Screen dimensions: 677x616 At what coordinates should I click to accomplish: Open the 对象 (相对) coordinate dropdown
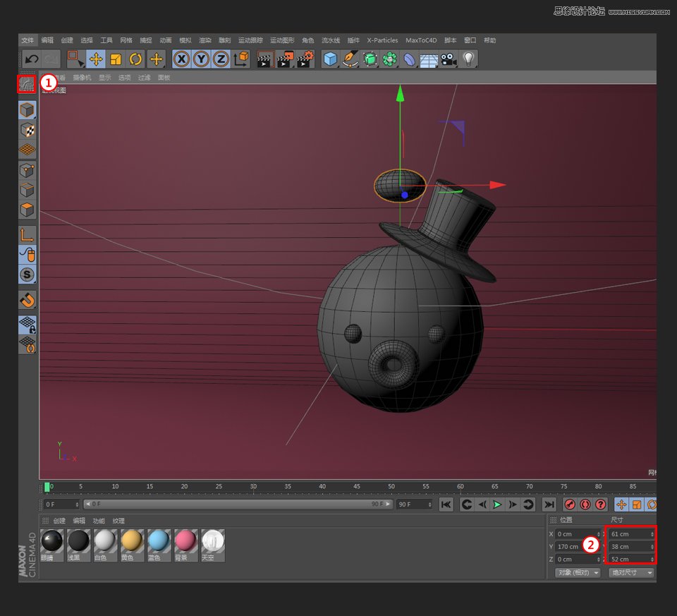pos(578,572)
